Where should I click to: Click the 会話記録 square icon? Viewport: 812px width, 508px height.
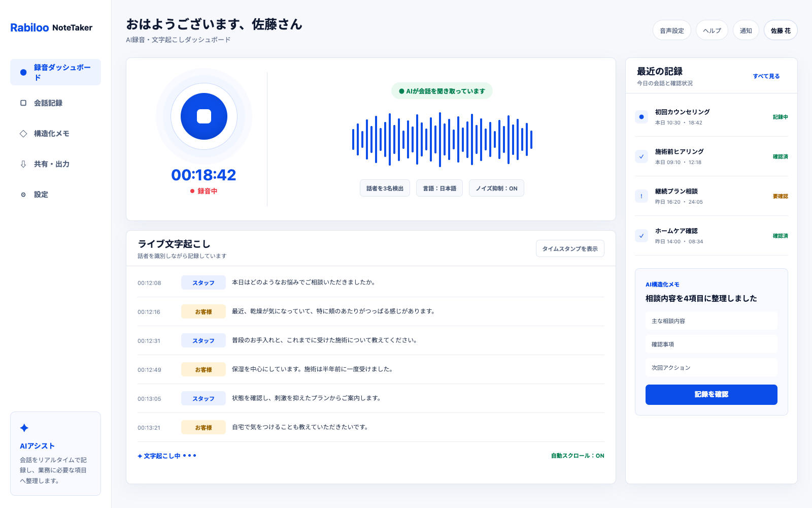coord(23,103)
